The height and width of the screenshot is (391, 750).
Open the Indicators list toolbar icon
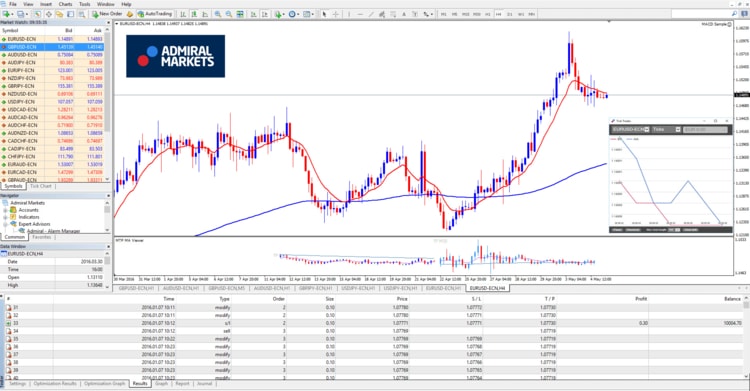point(278,14)
